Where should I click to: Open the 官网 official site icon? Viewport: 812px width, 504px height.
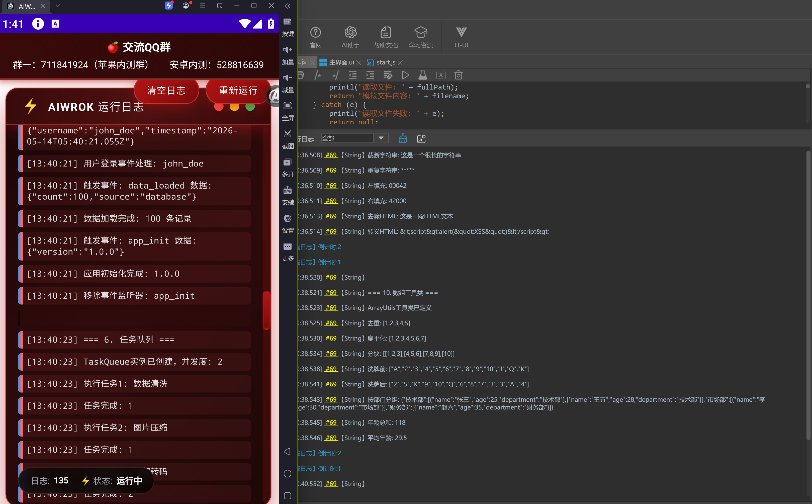[x=315, y=37]
